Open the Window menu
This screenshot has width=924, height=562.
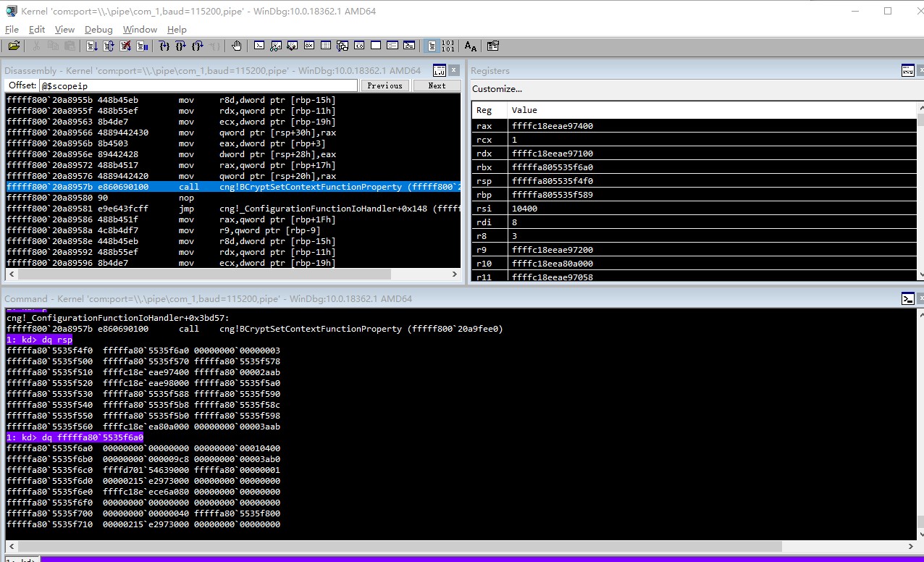point(140,30)
